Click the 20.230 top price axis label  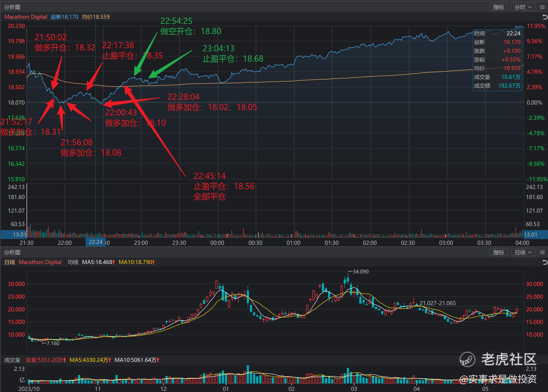click(x=16, y=26)
